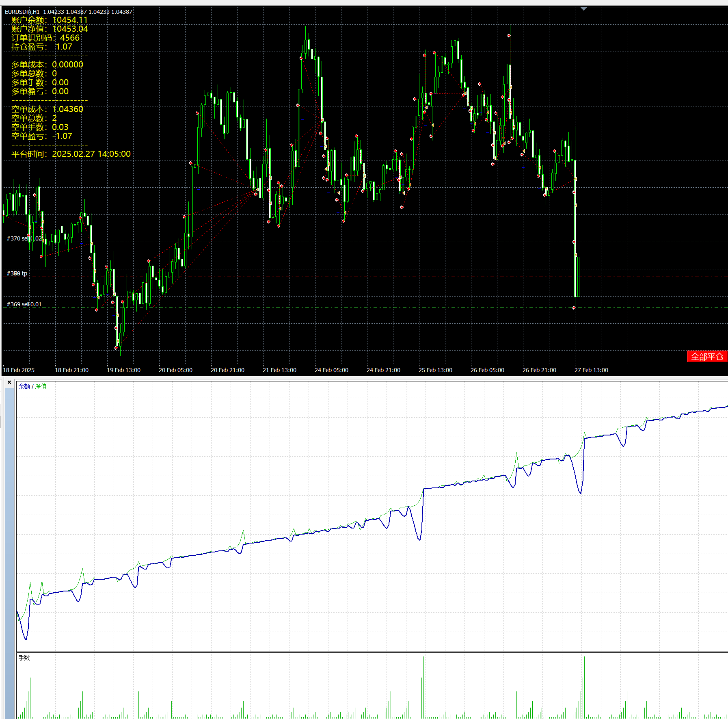Click the EURUSDm,H1 chart title text
Screen dimensions: 728x719
22,12
